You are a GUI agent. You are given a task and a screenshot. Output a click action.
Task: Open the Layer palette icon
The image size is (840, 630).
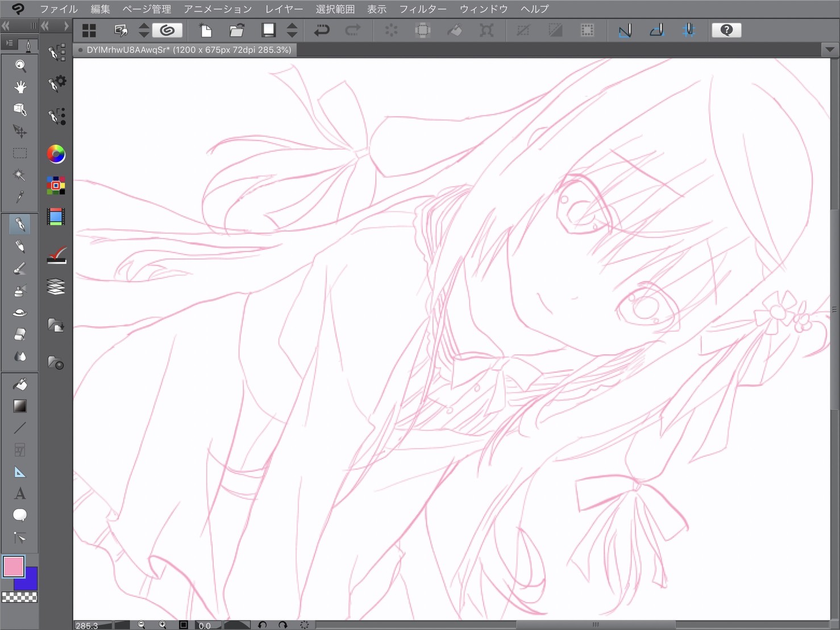click(56, 287)
